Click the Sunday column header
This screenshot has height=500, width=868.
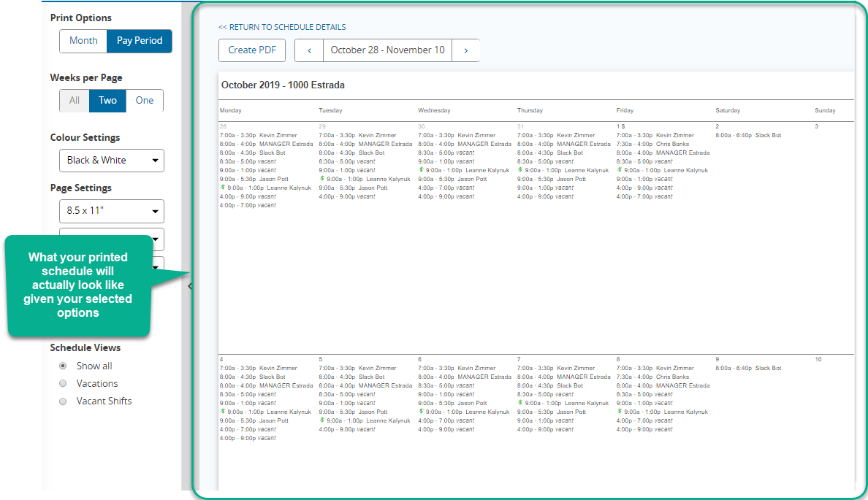tap(825, 111)
